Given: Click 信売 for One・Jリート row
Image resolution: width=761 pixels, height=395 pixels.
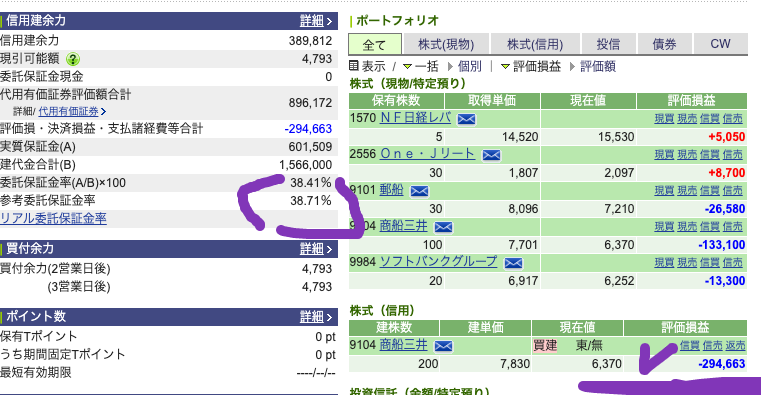Looking at the screenshot, I should [732, 155].
